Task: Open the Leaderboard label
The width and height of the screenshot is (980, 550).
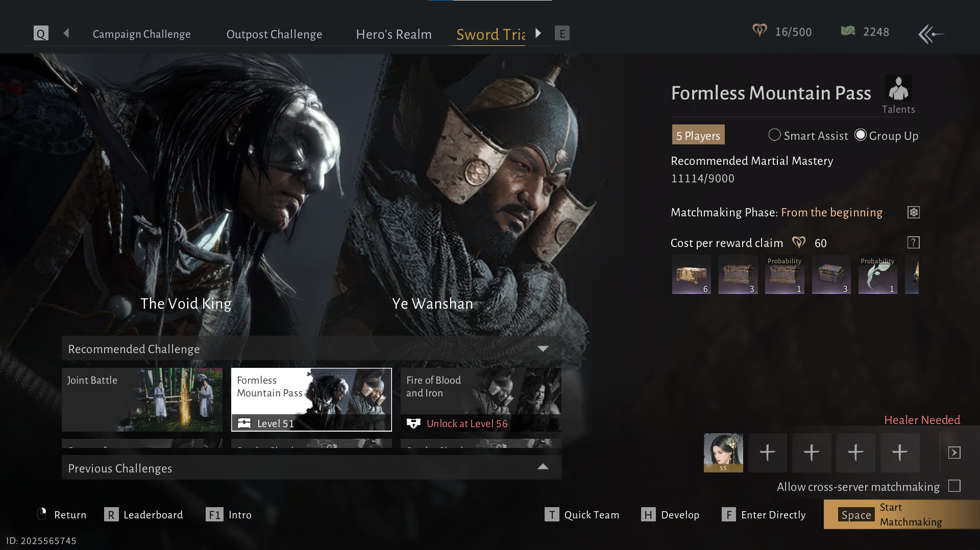Action: 153,515
